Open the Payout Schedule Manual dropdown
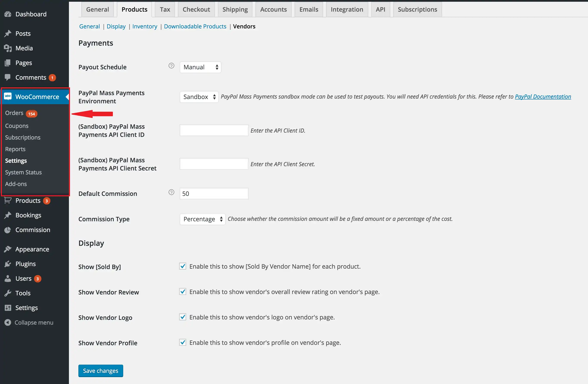Viewport: 588px width, 384px height. (x=200, y=67)
